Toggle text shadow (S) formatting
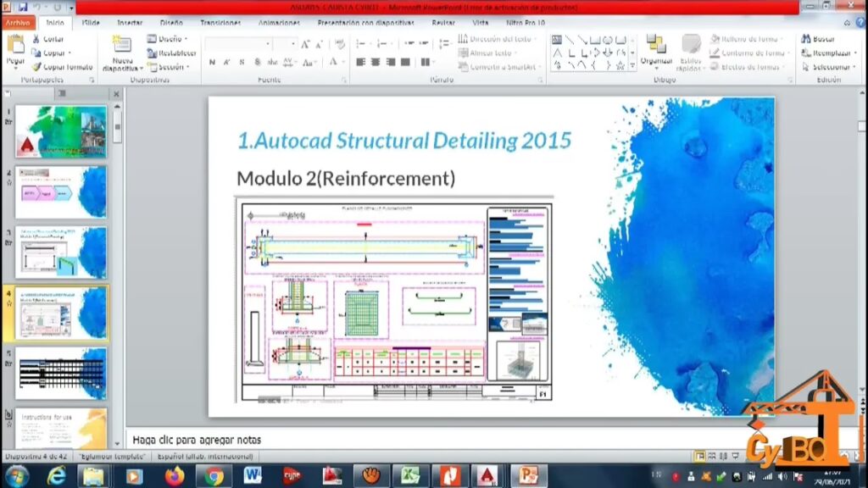Screen dimensions: 868x488 pyautogui.click(x=242, y=62)
